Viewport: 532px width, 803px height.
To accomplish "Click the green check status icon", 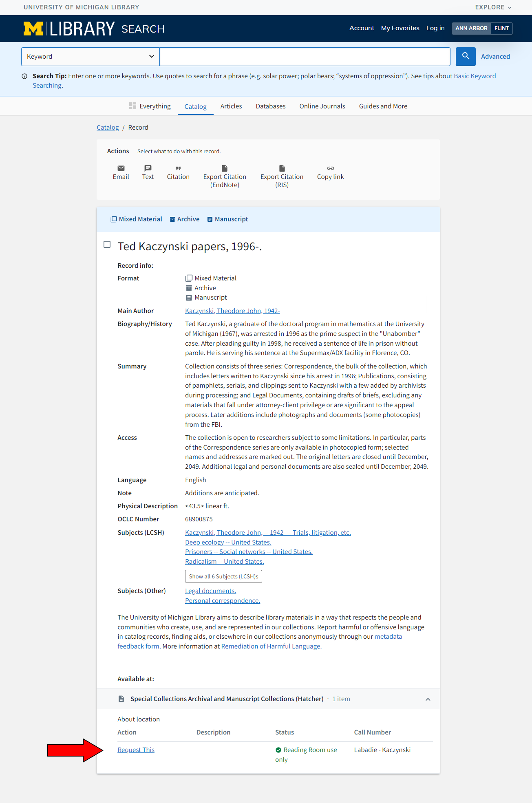I will click(x=278, y=750).
